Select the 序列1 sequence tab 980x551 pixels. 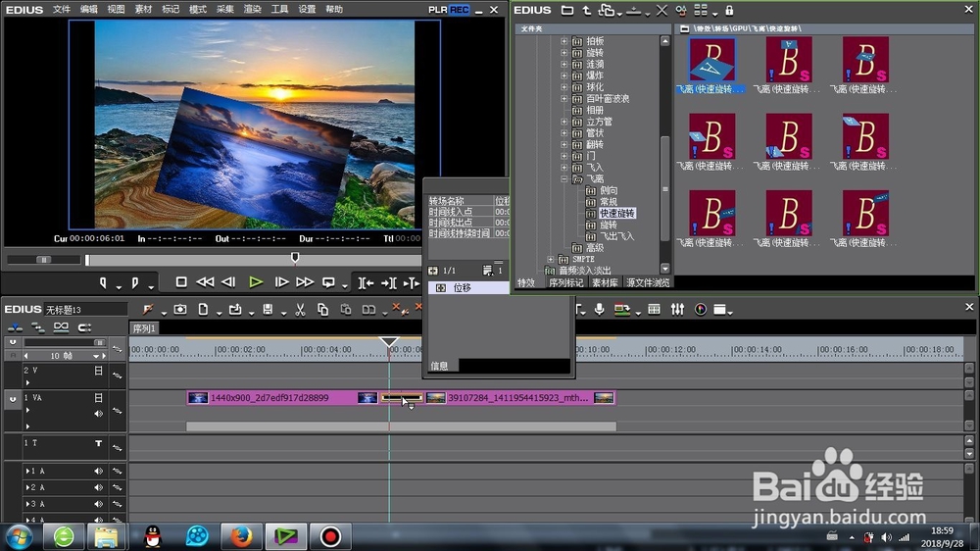click(144, 328)
